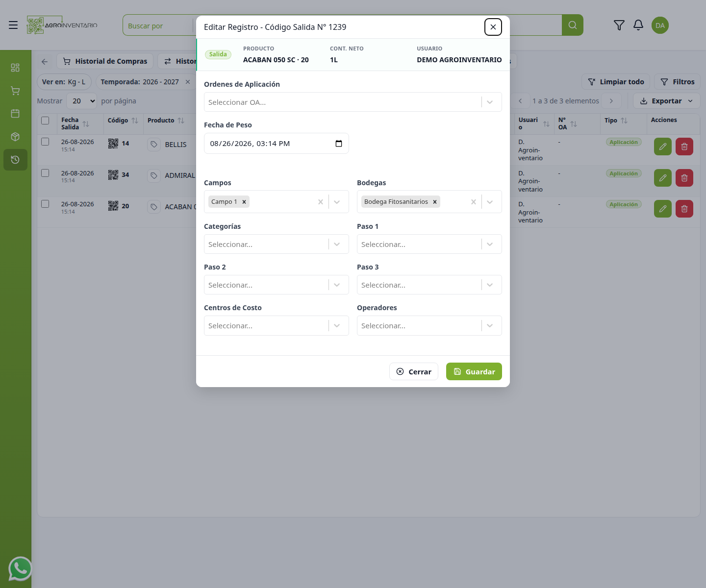Remove the Bodega Fitosanitarios tag
706x588 pixels.
[435, 202]
